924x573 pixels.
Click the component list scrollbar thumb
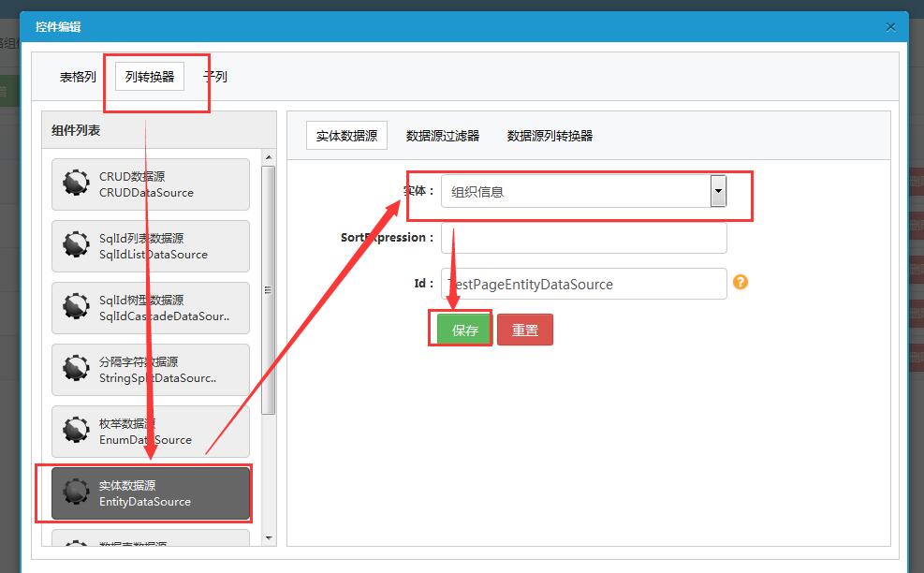coord(268,290)
